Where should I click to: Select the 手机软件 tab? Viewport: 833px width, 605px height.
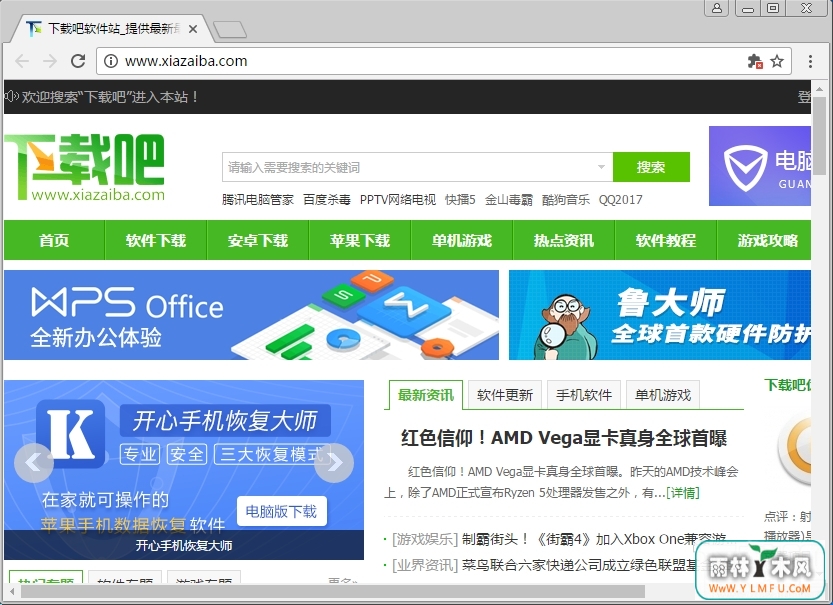tap(584, 395)
